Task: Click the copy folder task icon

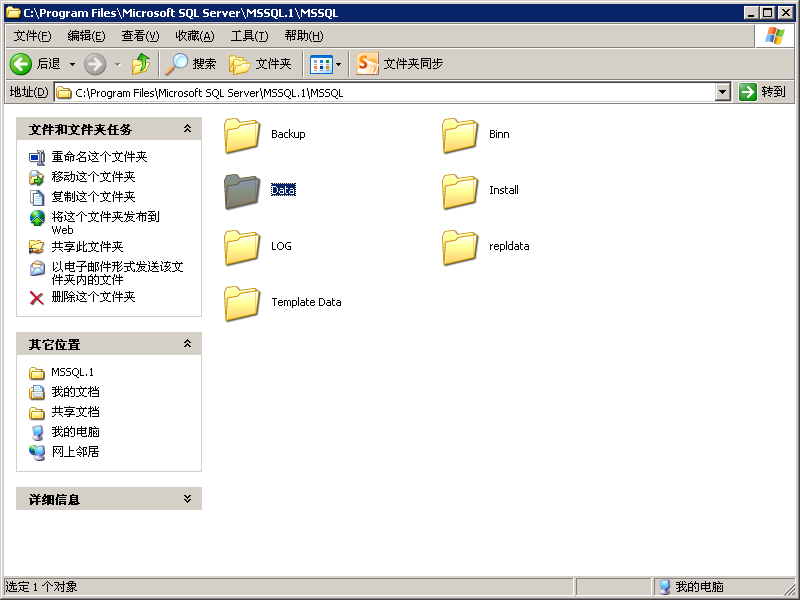Action: (x=37, y=197)
